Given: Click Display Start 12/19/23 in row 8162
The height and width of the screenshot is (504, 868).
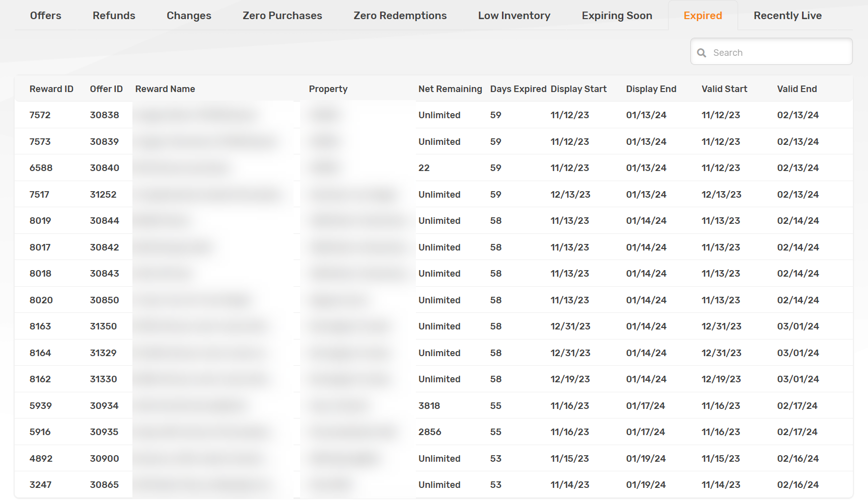Looking at the screenshot, I should pos(570,379).
